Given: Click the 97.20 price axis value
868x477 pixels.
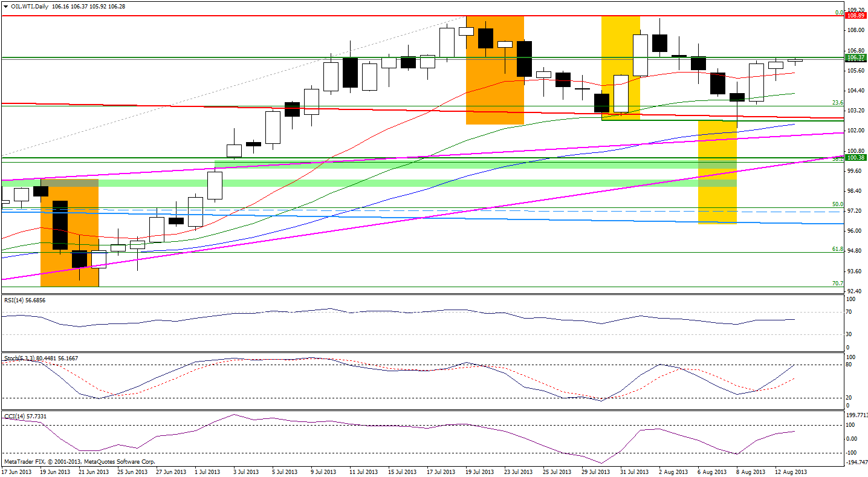Looking at the screenshot, I should click(854, 211).
